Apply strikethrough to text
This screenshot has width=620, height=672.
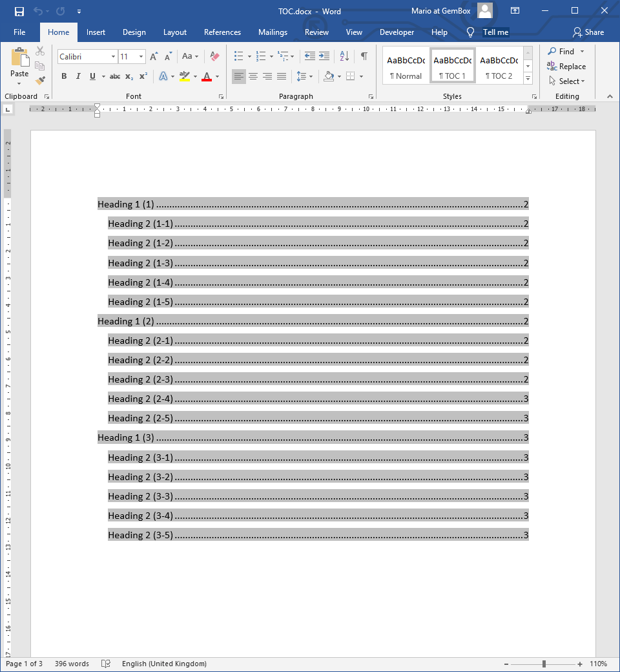coord(114,76)
